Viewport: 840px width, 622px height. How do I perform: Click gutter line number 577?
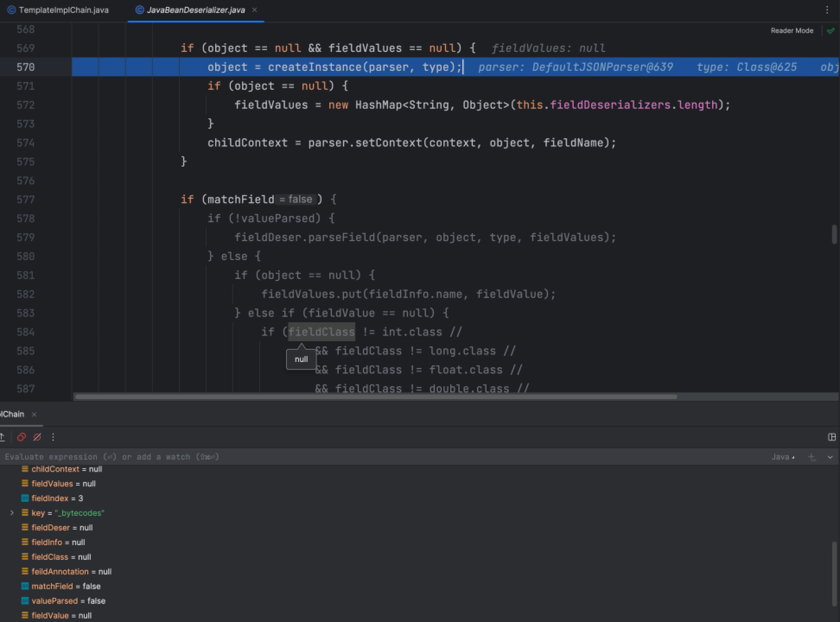pos(25,200)
